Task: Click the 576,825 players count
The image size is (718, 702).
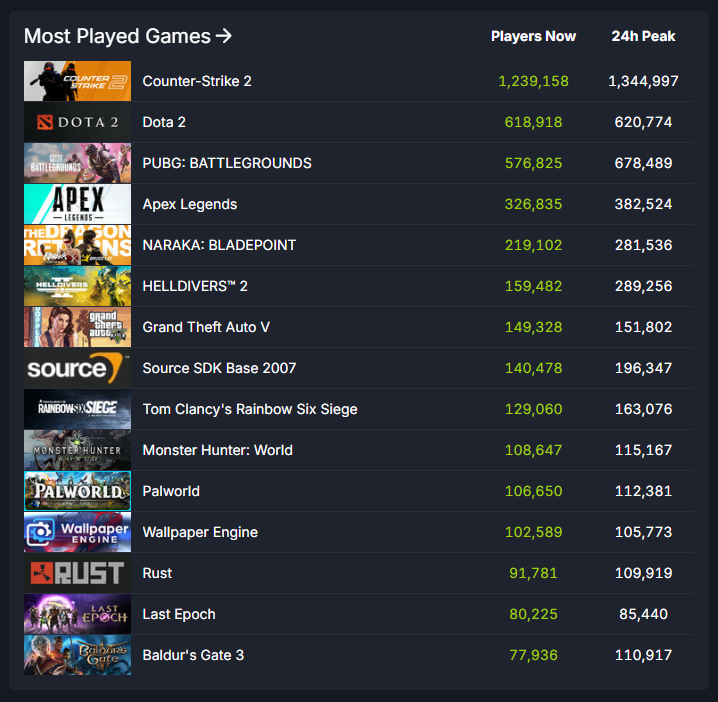Action: [533, 163]
